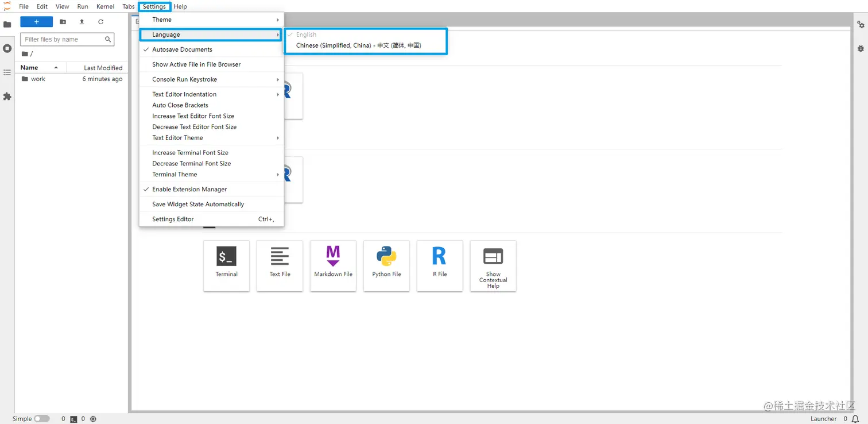Click the Filter files by name field

click(x=67, y=39)
